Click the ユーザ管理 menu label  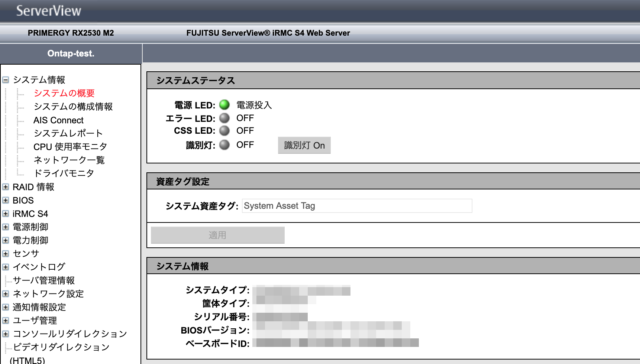coord(35,321)
